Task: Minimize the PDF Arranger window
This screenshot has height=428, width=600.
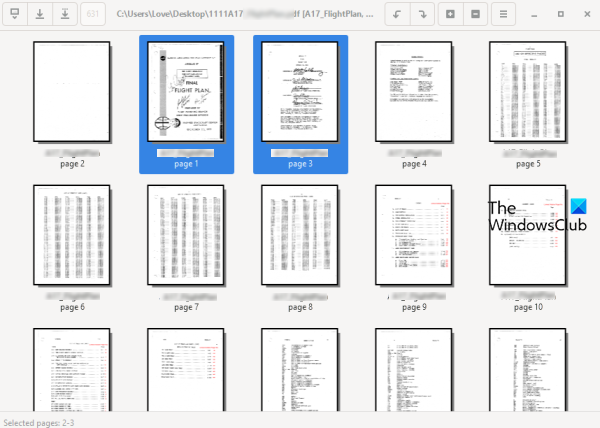Action: point(534,15)
